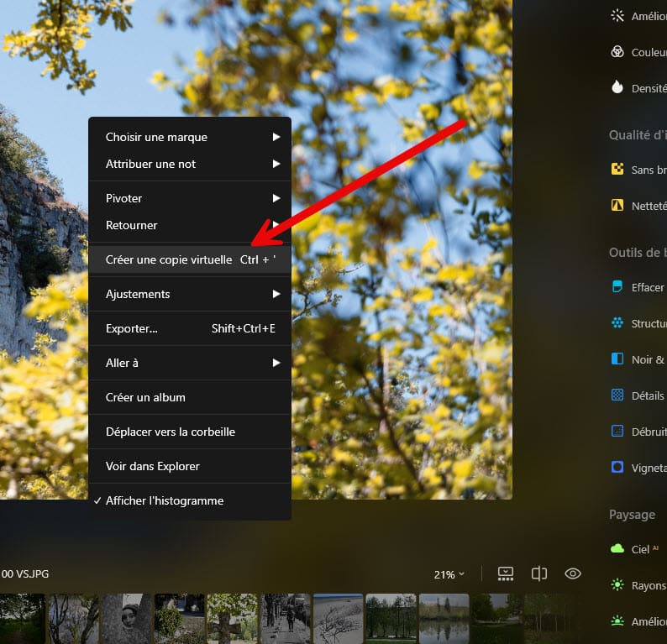
Task: Open the Densité droplet tool icon
Action: click(x=617, y=87)
